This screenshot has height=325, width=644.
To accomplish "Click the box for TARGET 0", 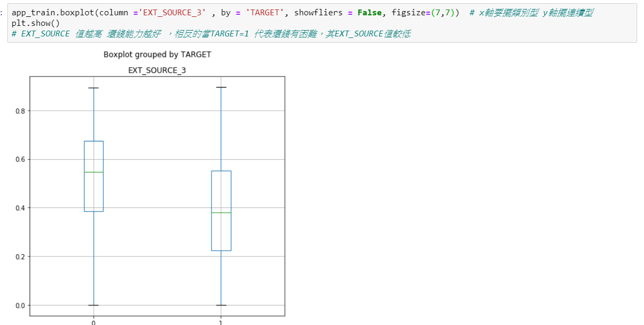I will [93, 176].
